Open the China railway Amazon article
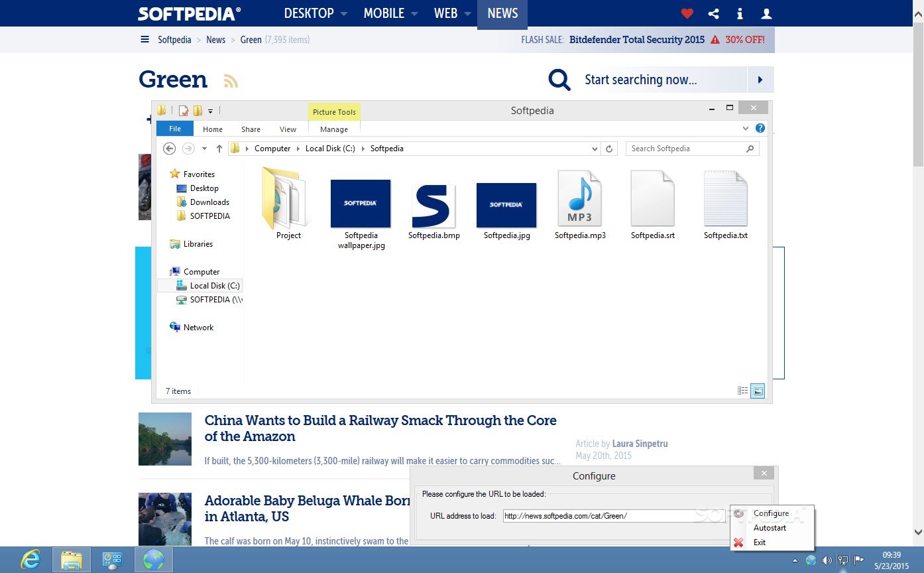 (x=380, y=428)
